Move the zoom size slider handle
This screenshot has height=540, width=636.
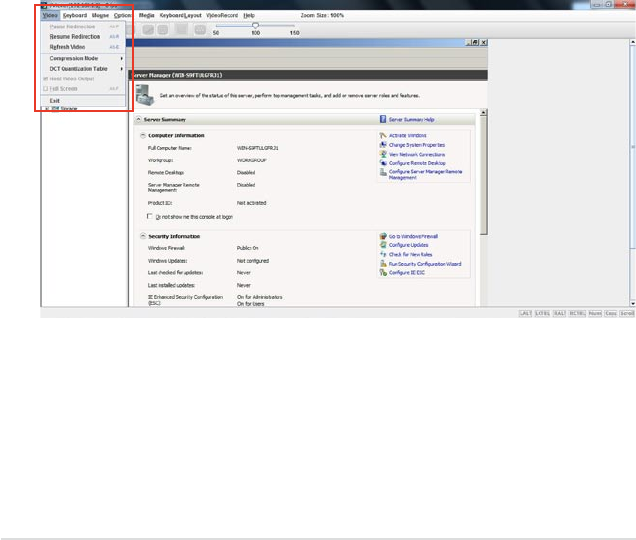pos(255,26)
